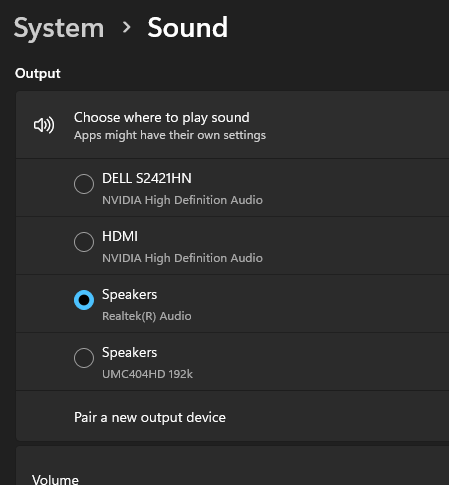Viewport: 449px width, 485px height.
Task: Select the UMC404HD 192k Speakers radio button
Action: (x=84, y=358)
